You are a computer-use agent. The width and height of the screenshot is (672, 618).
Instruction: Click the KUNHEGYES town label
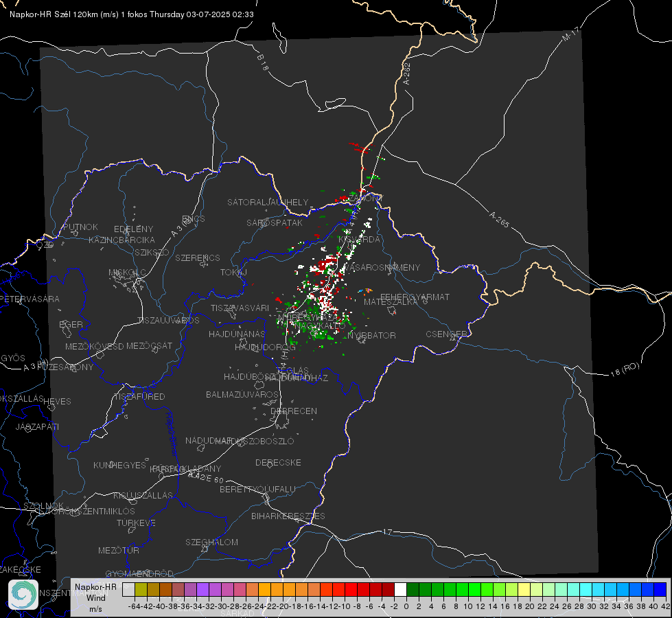tap(119, 465)
